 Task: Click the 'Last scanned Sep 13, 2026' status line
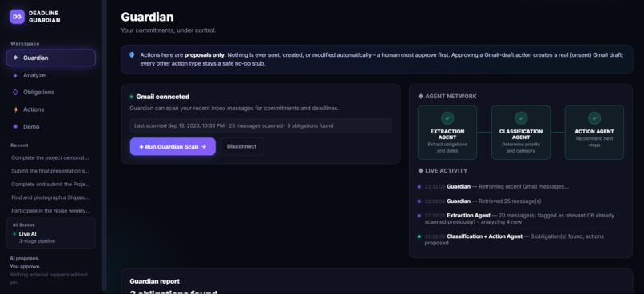coord(260,125)
